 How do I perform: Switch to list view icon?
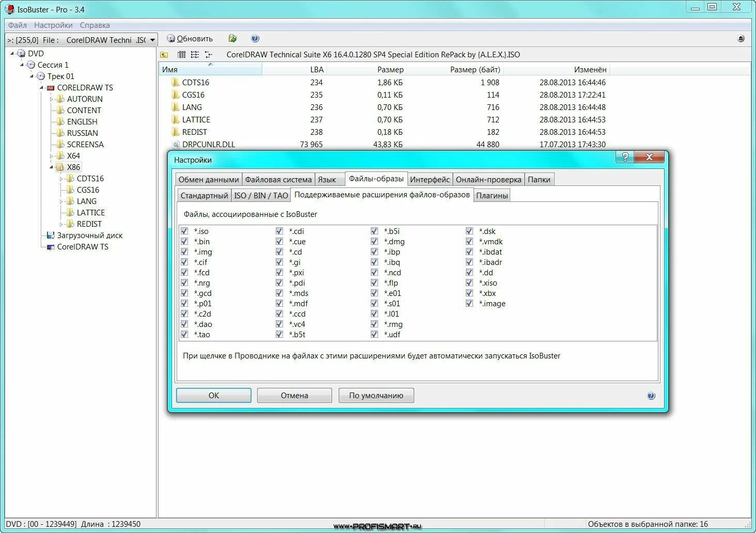tap(195, 55)
